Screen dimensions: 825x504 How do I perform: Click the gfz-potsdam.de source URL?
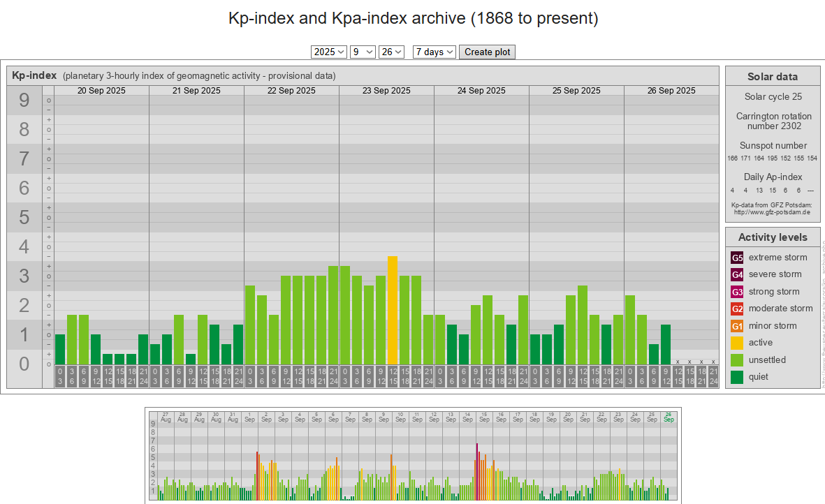772,212
